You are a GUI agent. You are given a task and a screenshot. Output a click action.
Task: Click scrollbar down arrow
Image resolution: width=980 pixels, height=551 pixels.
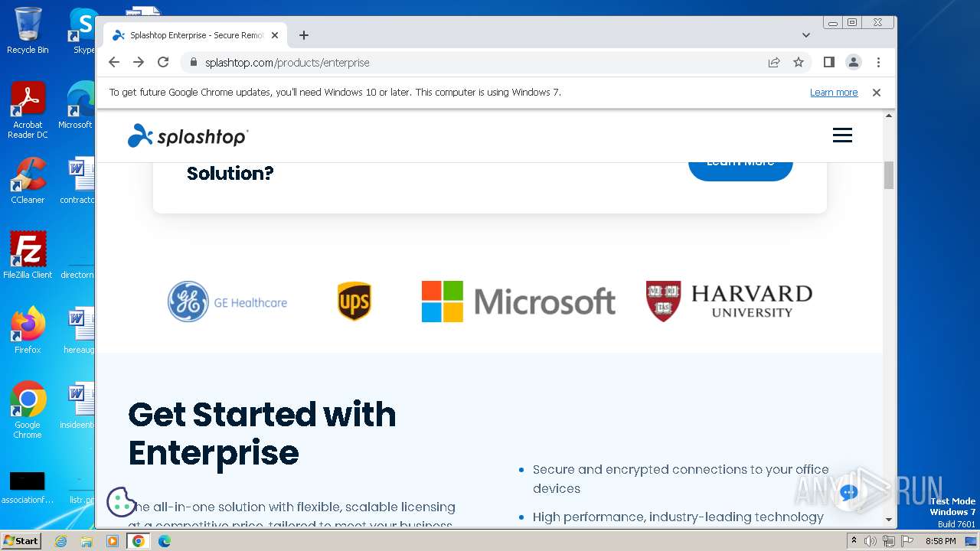click(889, 520)
